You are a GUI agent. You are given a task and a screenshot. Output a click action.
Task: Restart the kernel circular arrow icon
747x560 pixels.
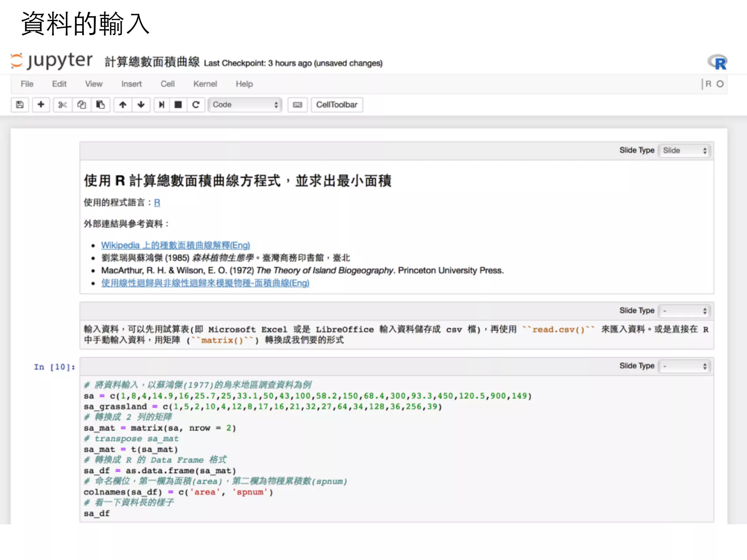[x=196, y=105]
